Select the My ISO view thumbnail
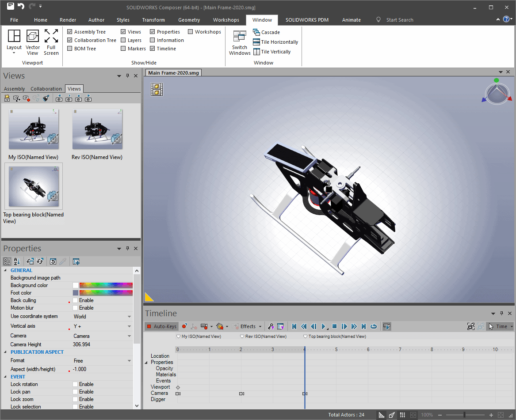Viewport: 516px width, 420px height. [34, 129]
